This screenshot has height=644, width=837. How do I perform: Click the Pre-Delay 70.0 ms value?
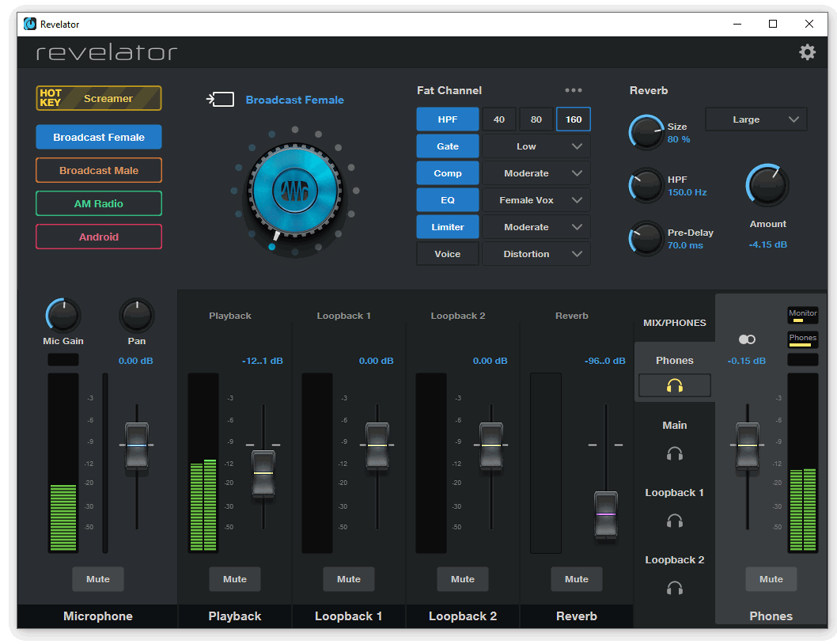(x=685, y=245)
